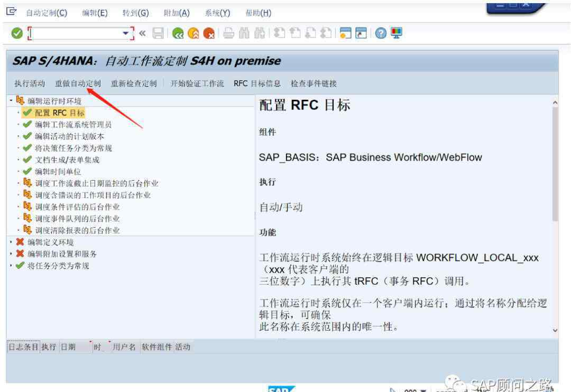
Task: Open the 自动定制(C) menu
Action: tap(47, 13)
